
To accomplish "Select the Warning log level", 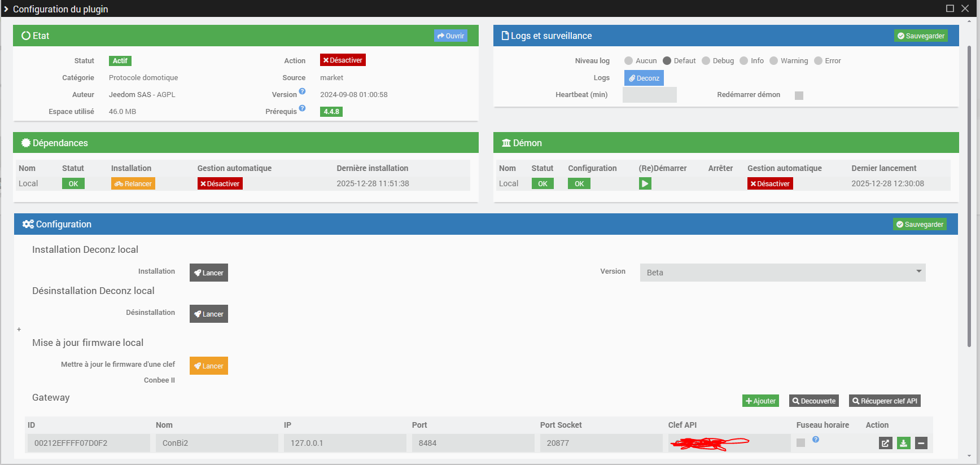I will click(x=773, y=61).
